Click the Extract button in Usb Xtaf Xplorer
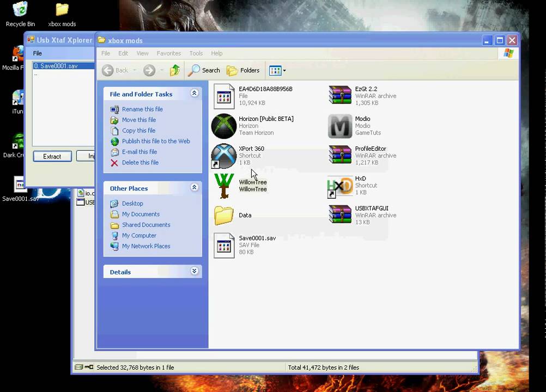 tap(52, 156)
